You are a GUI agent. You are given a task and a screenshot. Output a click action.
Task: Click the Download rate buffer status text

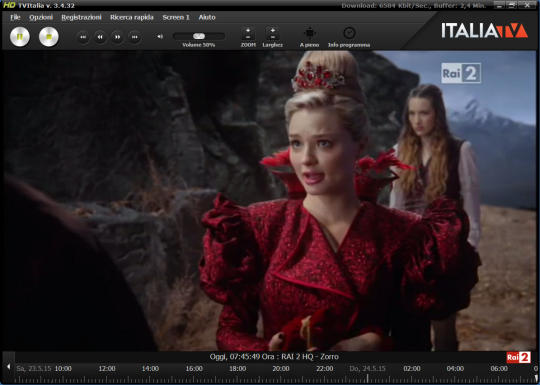414,6
